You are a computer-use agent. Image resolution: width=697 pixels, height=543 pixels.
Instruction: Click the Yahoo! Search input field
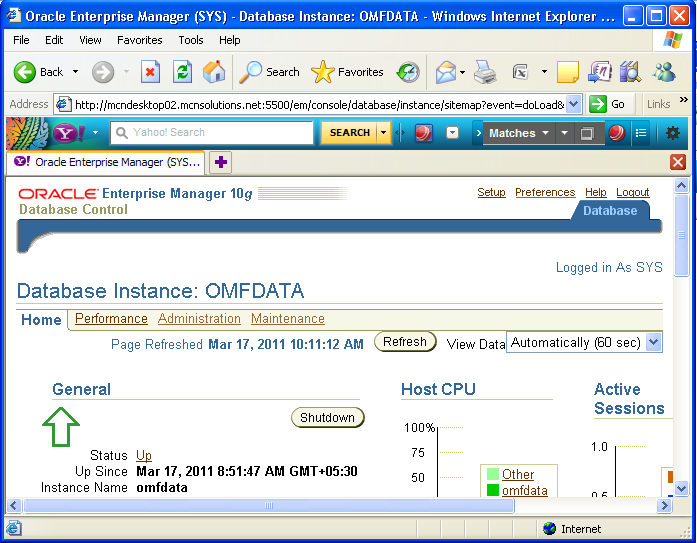tap(212, 132)
